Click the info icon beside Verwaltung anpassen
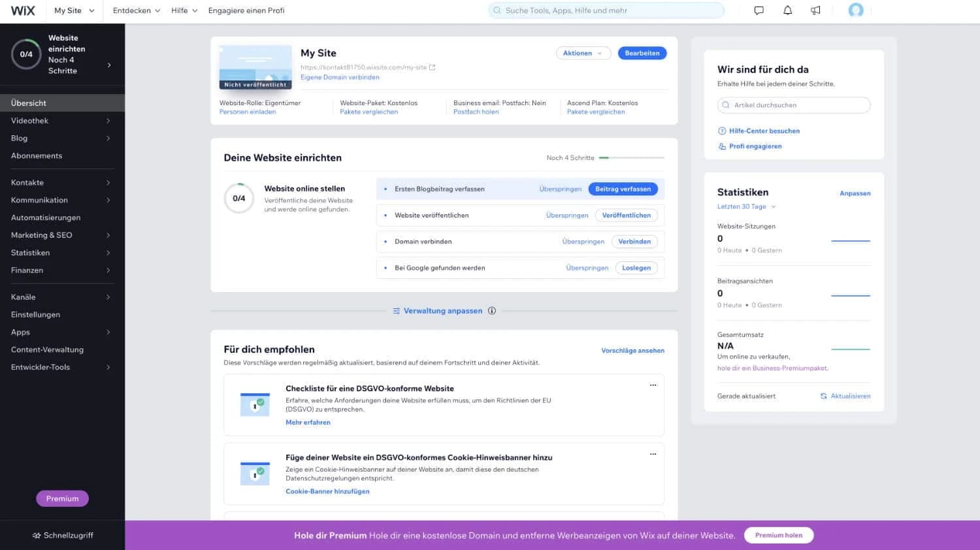Viewport: 980px width, 550px height. coord(492,310)
